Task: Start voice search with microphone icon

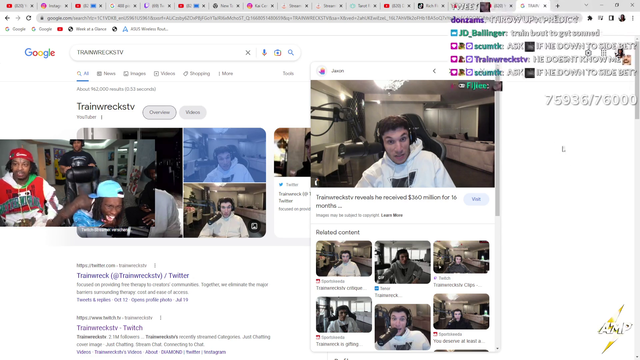Action: (264, 53)
